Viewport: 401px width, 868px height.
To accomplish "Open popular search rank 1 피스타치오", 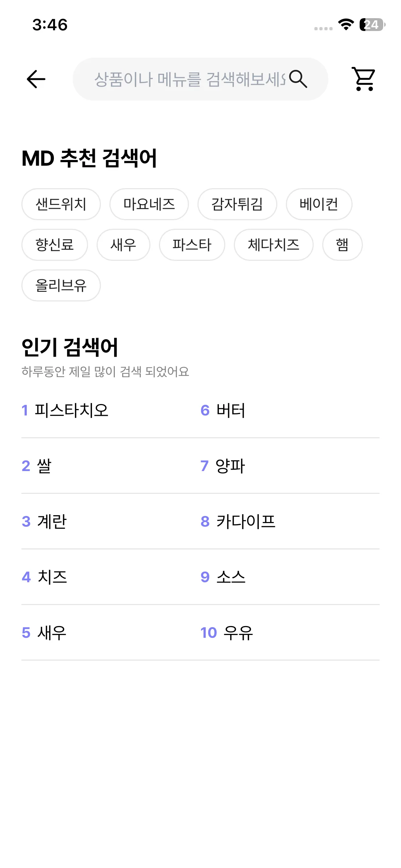I will point(71,410).
